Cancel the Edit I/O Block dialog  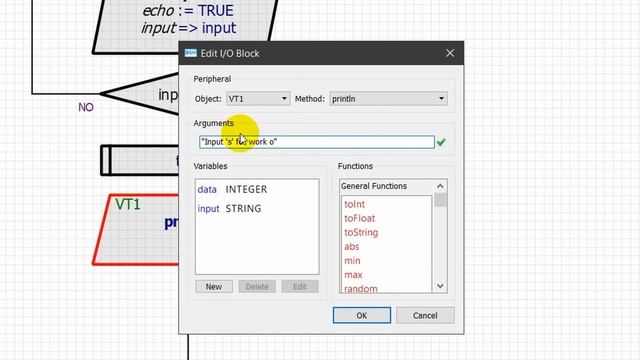click(x=425, y=316)
